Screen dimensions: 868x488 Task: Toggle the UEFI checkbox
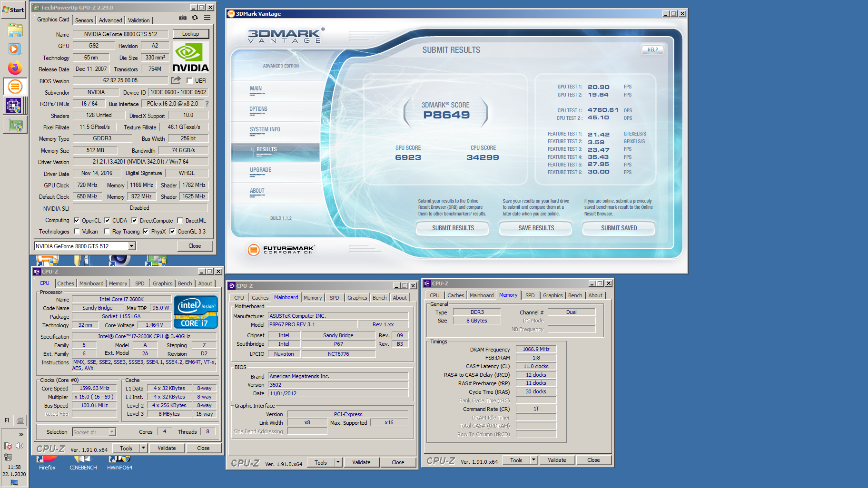pos(189,81)
